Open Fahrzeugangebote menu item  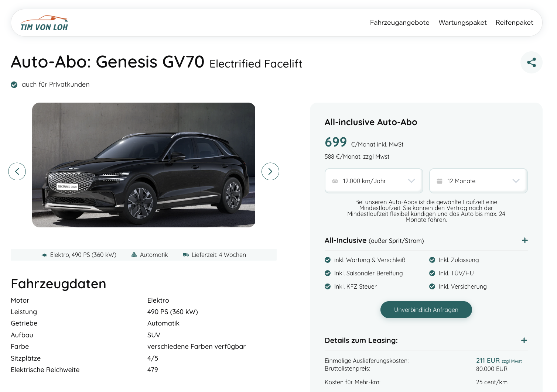pos(399,23)
